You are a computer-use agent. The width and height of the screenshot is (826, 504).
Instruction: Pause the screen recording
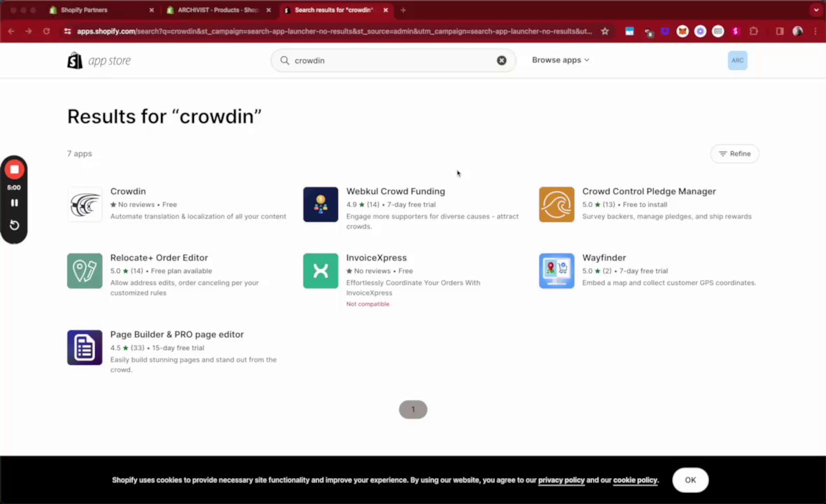pos(14,203)
